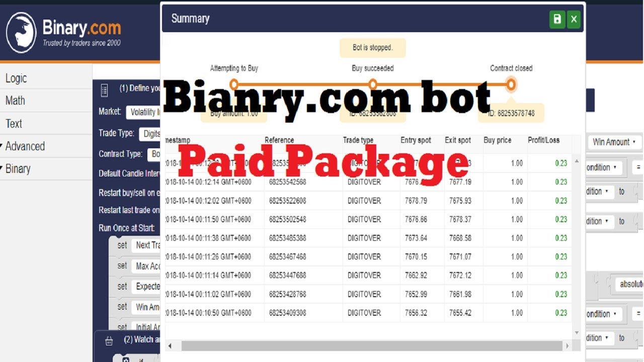Click timestamp 2018-10-14 00:12:02 cell
Screen dimensions: 644x362
[x=215, y=201]
